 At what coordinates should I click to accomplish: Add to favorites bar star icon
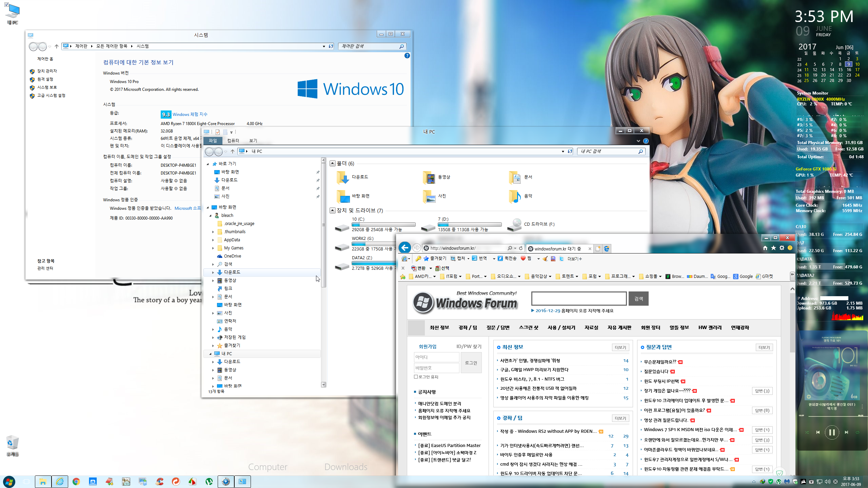tap(403, 277)
